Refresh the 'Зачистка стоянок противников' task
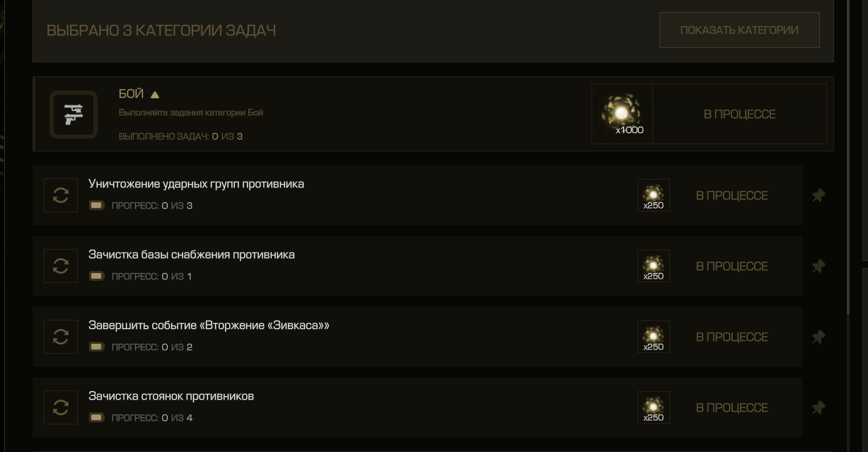Viewport: 868px width, 452px height. [61, 407]
